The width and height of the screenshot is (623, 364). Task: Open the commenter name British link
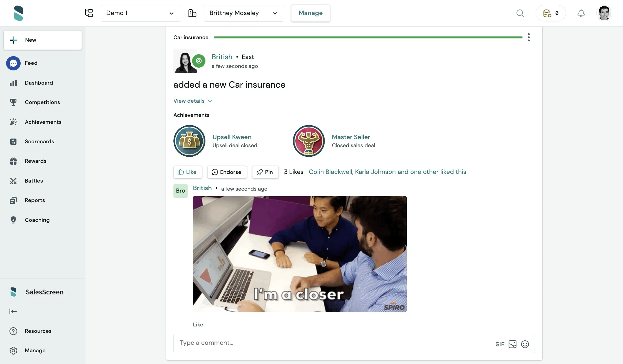202,188
